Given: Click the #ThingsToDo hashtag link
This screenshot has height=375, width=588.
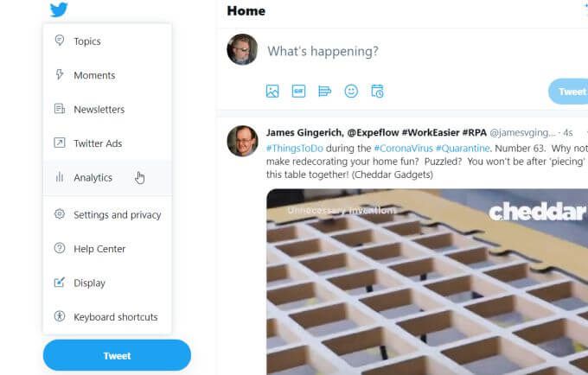Looking at the screenshot, I should tap(295, 149).
